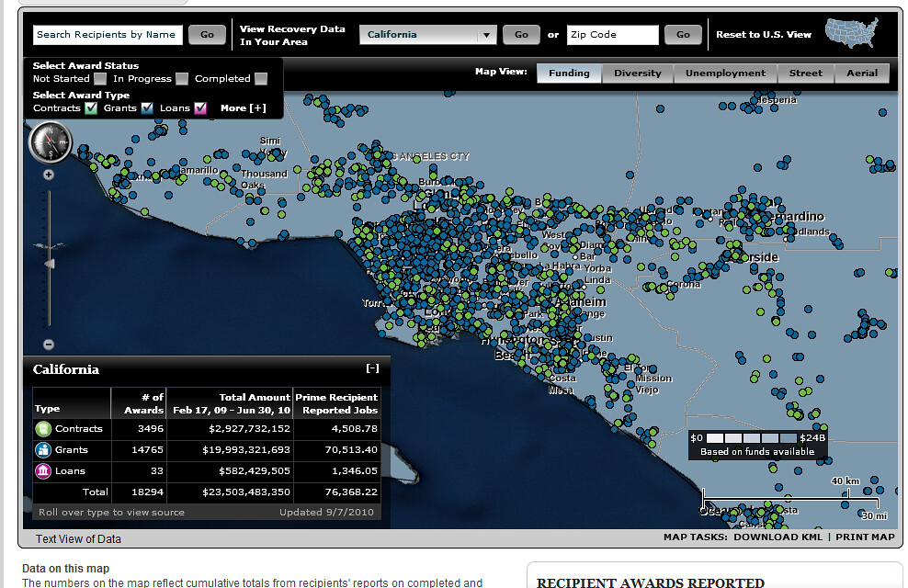The image size is (908, 588).
Task: Click the U.S. map reset icon
Action: tap(851, 33)
